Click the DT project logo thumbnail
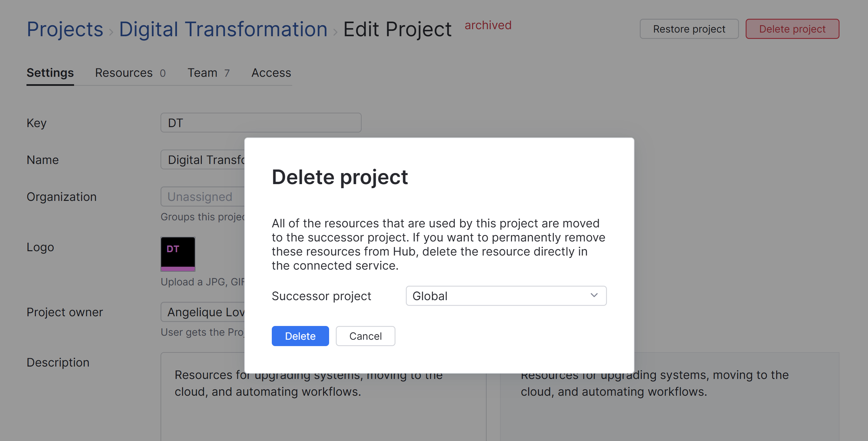The height and width of the screenshot is (441, 868). (x=178, y=254)
